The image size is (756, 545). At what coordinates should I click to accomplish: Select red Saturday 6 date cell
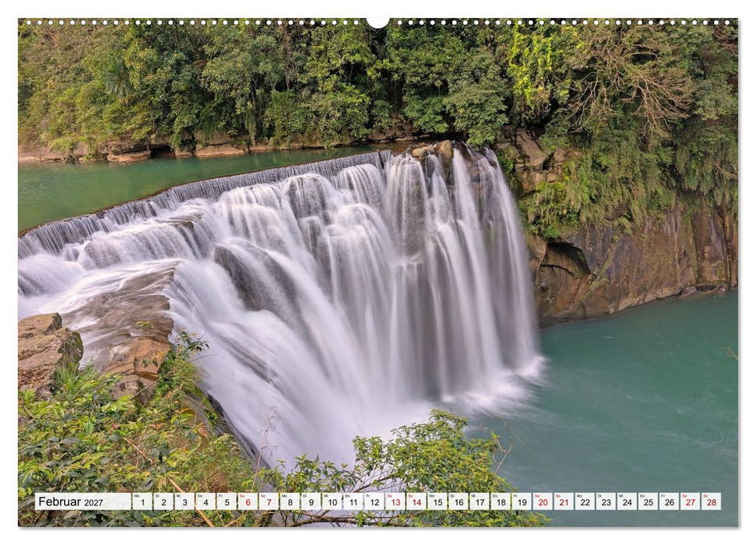(248, 501)
